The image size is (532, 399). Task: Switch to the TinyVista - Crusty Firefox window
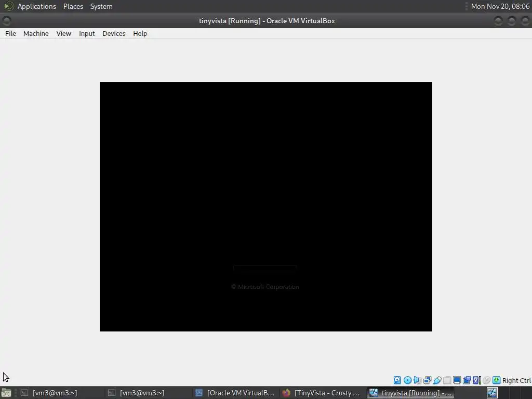click(x=322, y=393)
